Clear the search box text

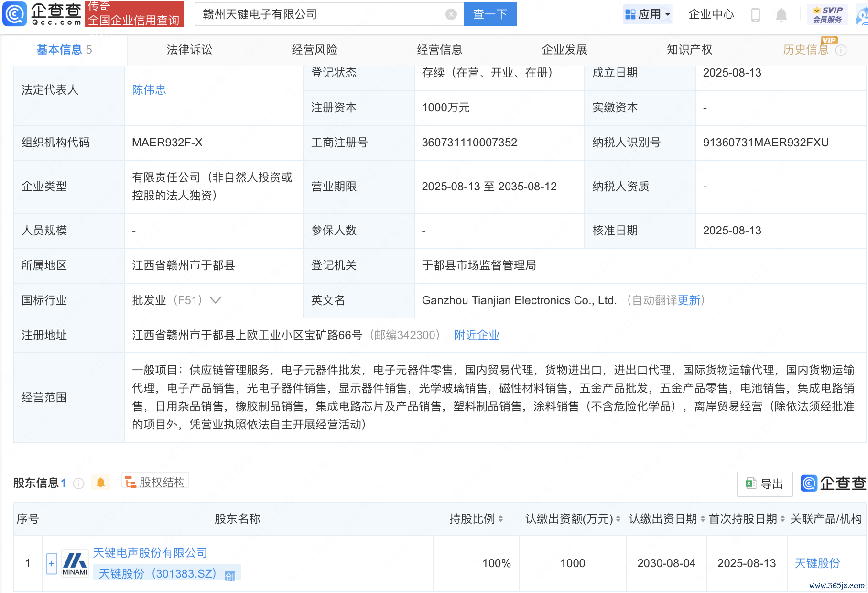coord(451,14)
